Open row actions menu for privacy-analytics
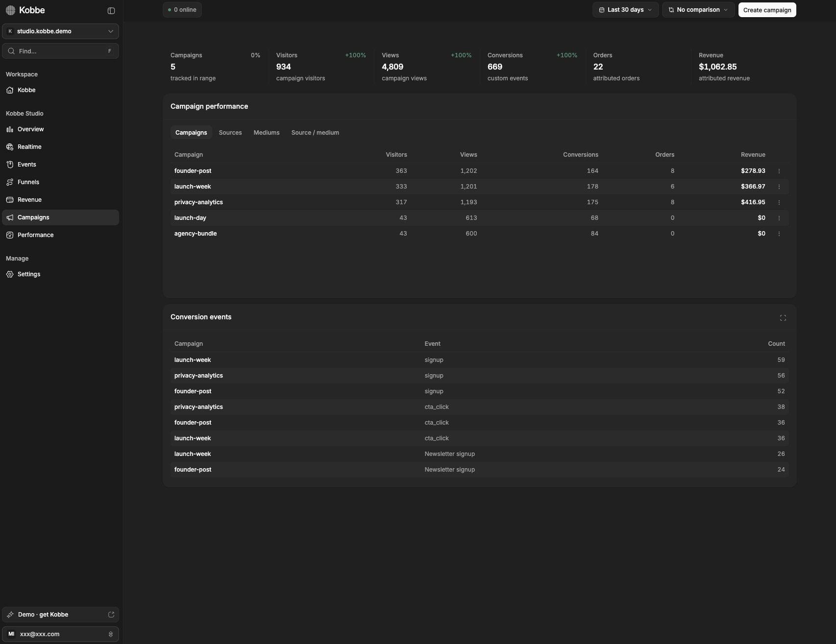This screenshot has height=644, width=836. tap(779, 202)
